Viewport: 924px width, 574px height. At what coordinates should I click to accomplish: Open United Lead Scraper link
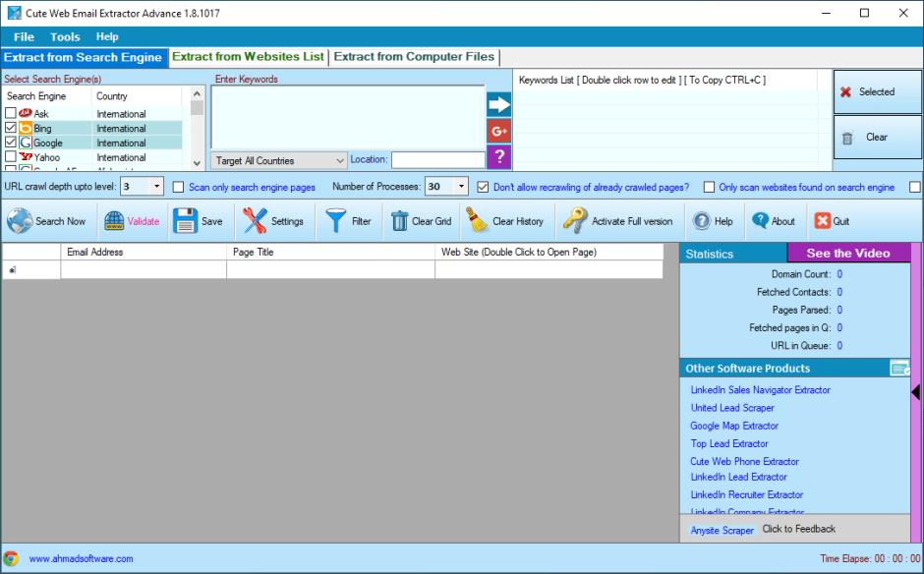(732, 408)
